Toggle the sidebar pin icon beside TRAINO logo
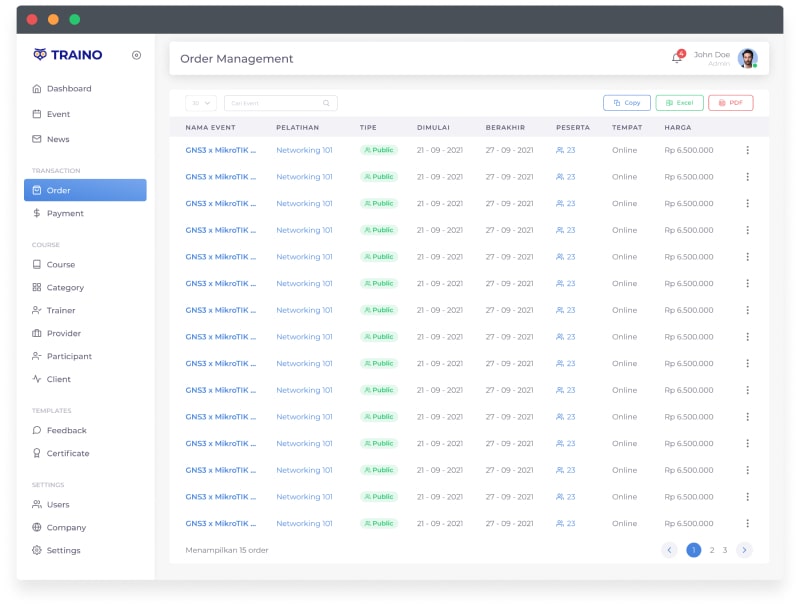Viewport: 800px width, 608px height. click(x=136, y=55)
